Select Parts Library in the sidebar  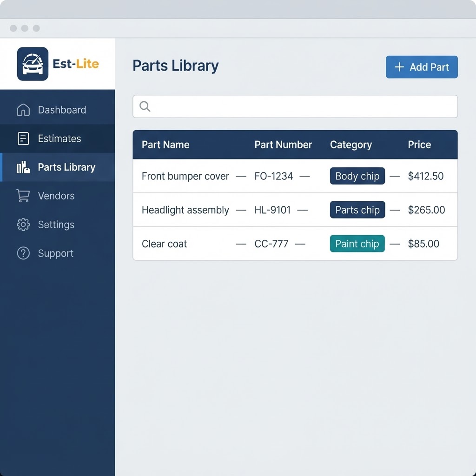click(x=57, y=167)
